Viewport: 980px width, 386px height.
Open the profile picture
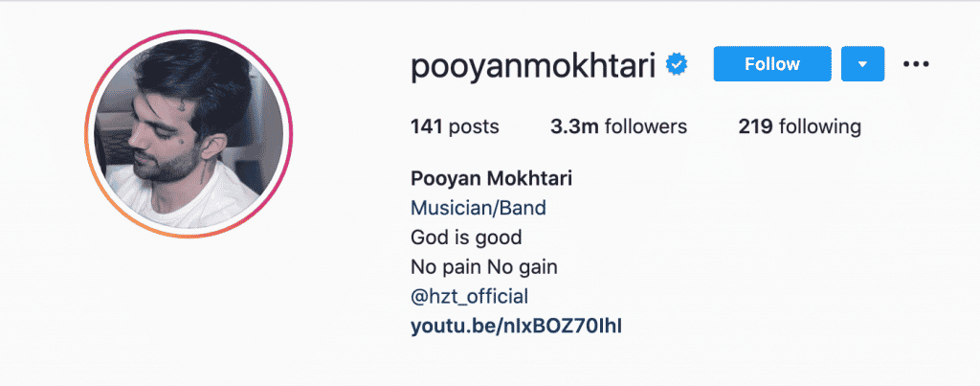point(188,134)
